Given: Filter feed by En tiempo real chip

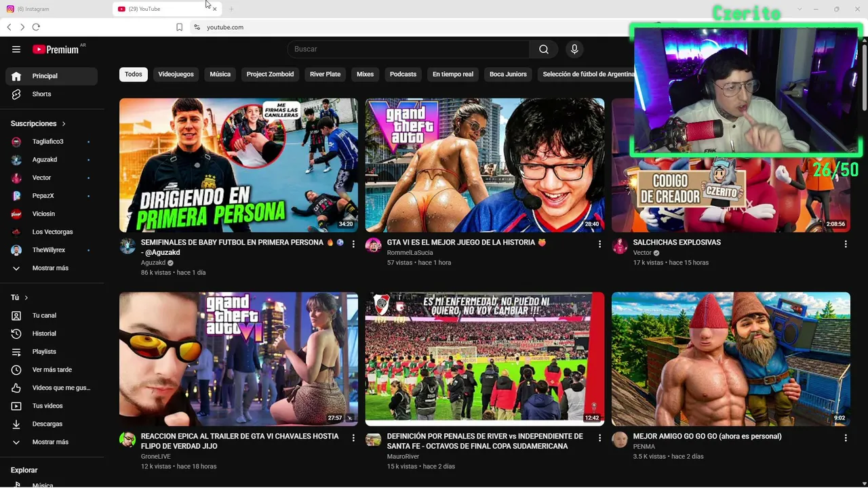Looking at the screenshot, I should [x=453, y=74].
